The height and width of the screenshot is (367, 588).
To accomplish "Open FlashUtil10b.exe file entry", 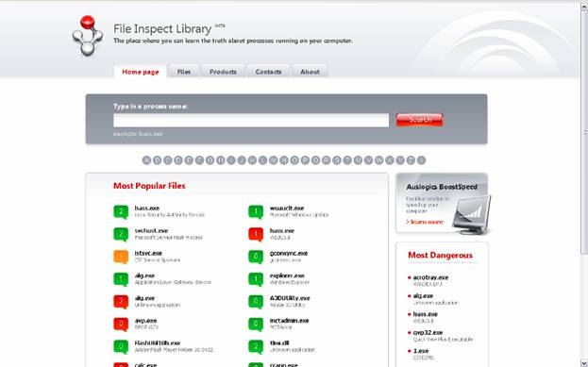I will (x=158, y=343).
